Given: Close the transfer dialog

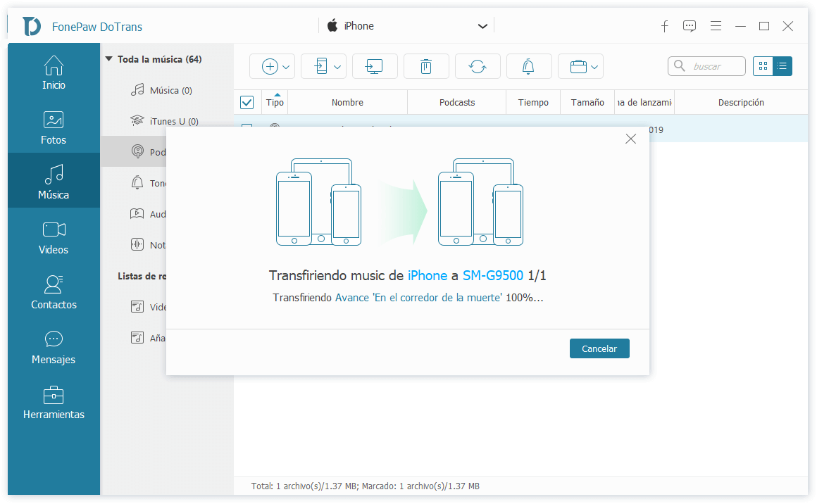Looking at the screenshot, I should 630,139.
